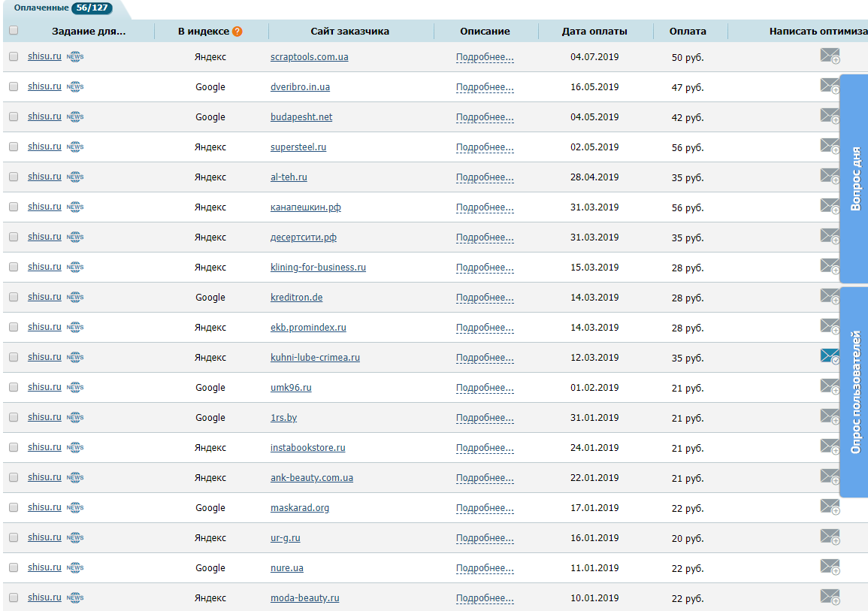Click the NEWS icon in scraptools.com.ua row
Screen dimensions: 868x611
coord(74,56)
